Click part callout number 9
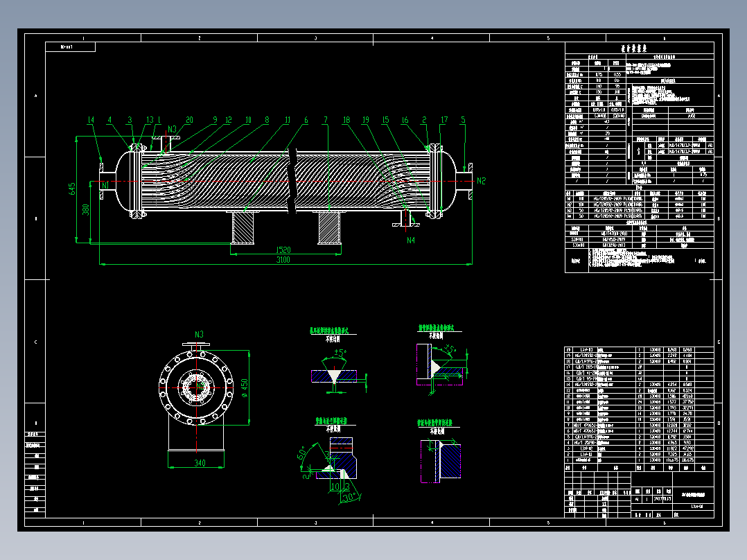The height and width of the screenshot is (560, 747). tap(215, 120)
